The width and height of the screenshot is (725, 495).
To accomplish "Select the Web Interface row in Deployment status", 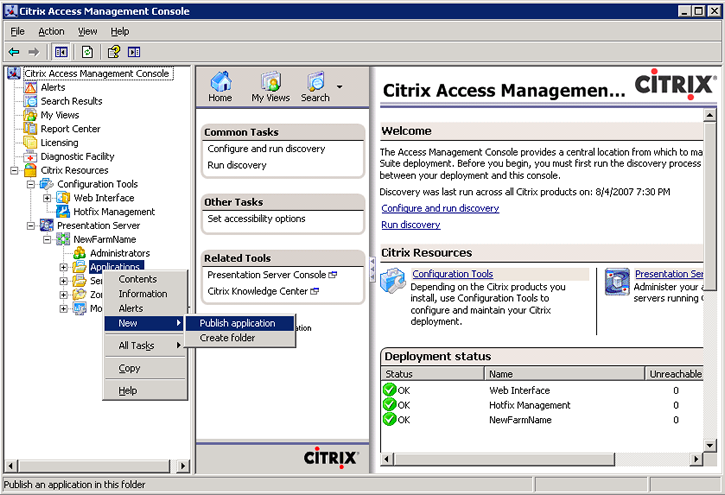I will 542,391.
